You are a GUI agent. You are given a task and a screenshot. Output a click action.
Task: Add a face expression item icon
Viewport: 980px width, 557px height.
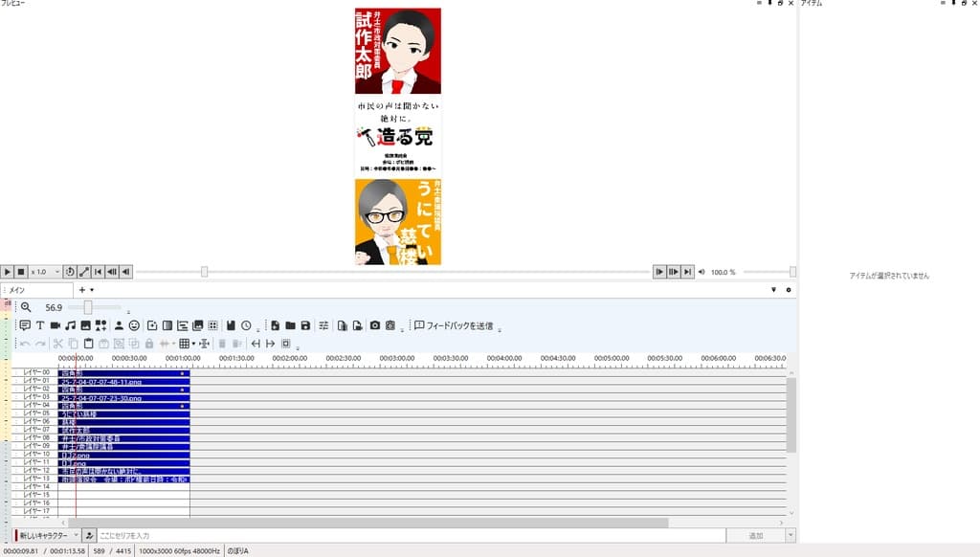coord(134,325)
